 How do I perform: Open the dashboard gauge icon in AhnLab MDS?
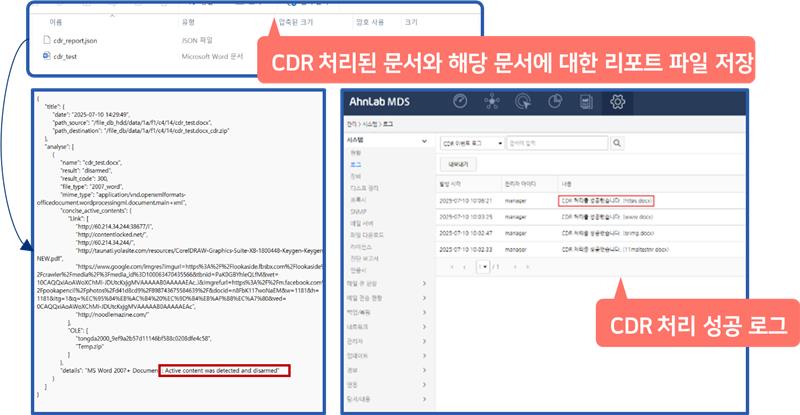tap(461, 101)
